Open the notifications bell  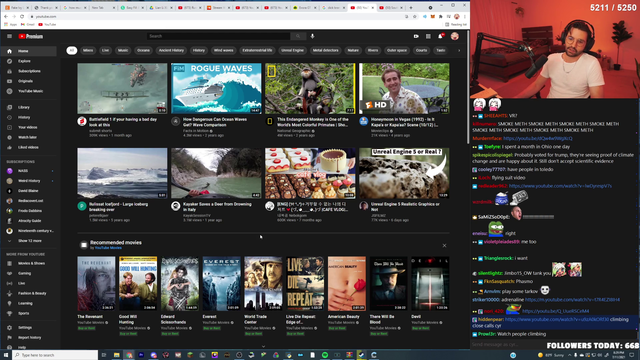440,36
